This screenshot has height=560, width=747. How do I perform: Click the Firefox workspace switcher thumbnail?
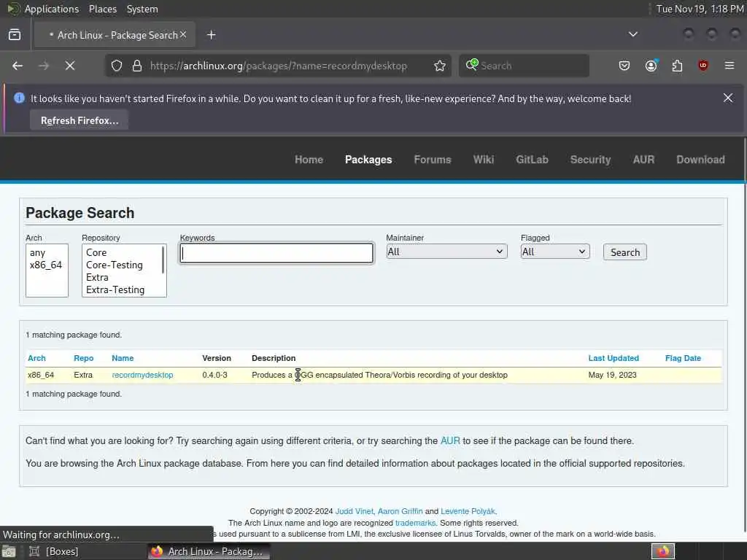click(x=663, y=551)
